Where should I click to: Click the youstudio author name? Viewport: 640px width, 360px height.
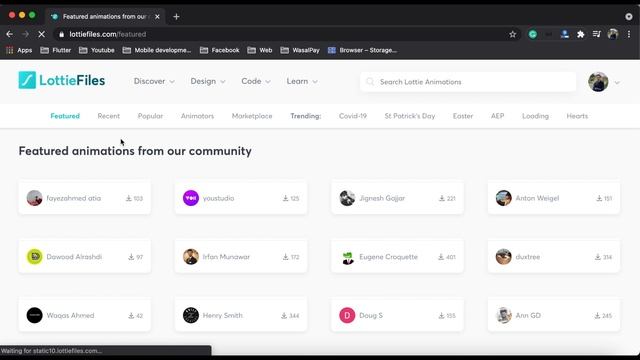pyautogui.click(x=218, y=198)
